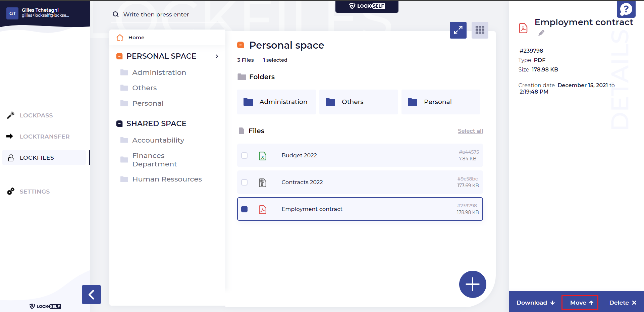Uncheck the Employment contract checkbox

click(245, 209)
